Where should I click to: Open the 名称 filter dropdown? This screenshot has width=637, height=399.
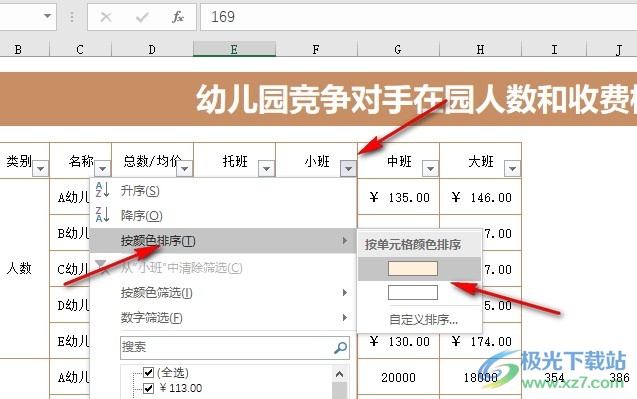(x=102, y=168)
